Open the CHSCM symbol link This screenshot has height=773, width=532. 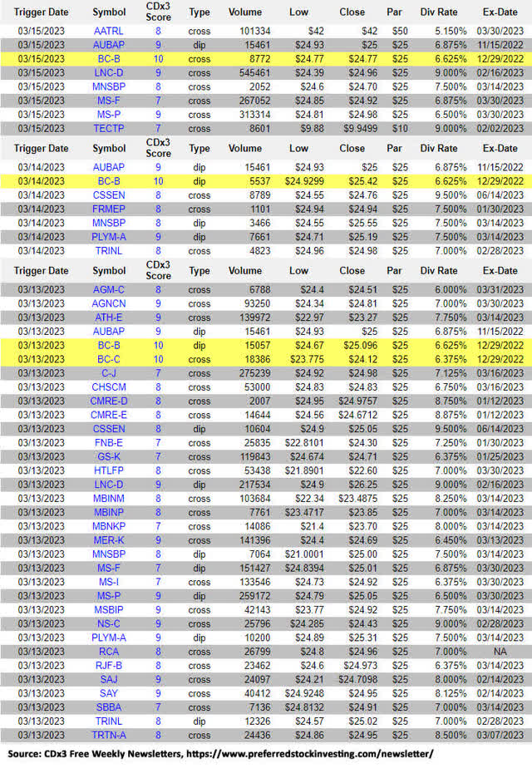108,387
